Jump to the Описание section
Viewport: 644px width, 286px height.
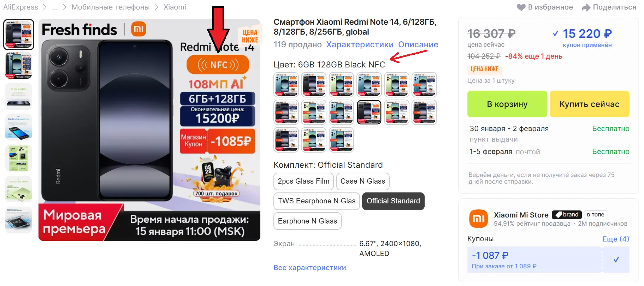(418, 44)
